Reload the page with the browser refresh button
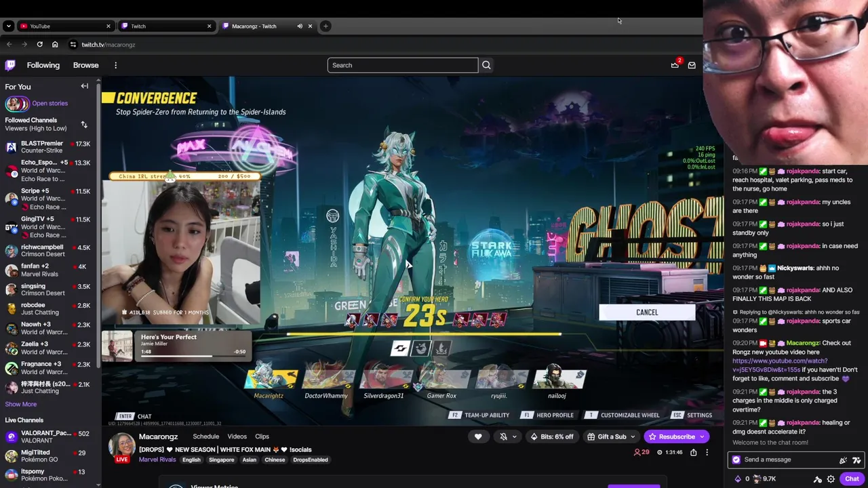 tap(39, 45)
